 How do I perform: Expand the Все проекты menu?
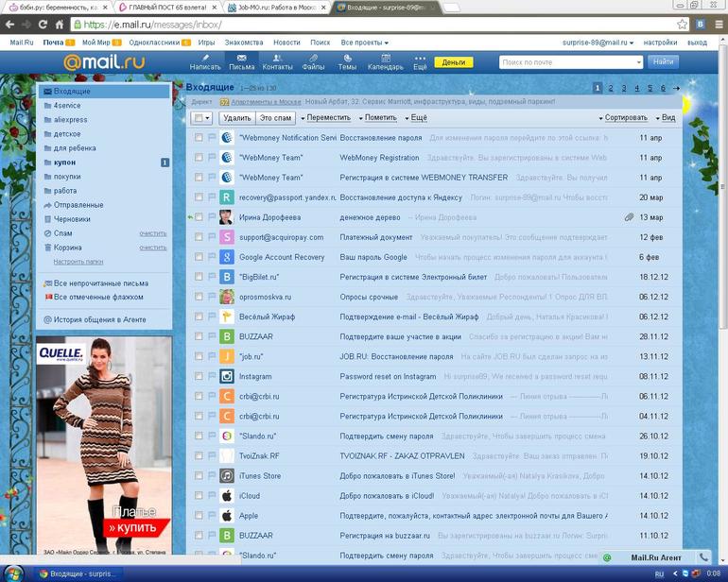tap(364, 43)
